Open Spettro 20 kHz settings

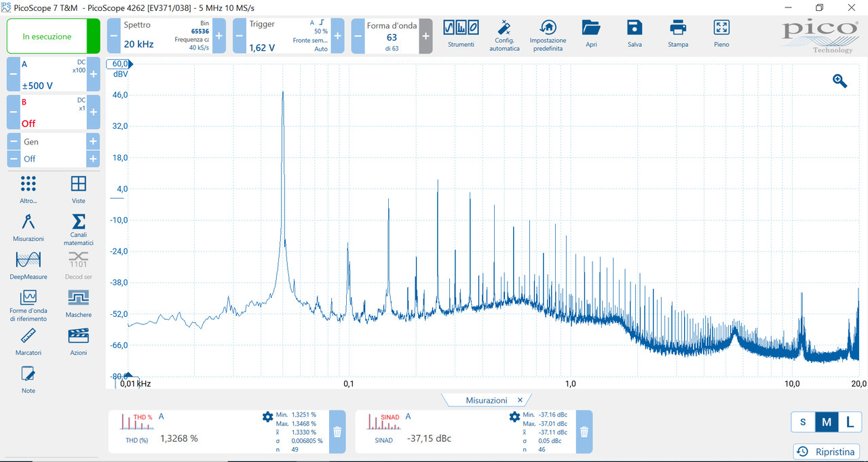click(166, 36)
